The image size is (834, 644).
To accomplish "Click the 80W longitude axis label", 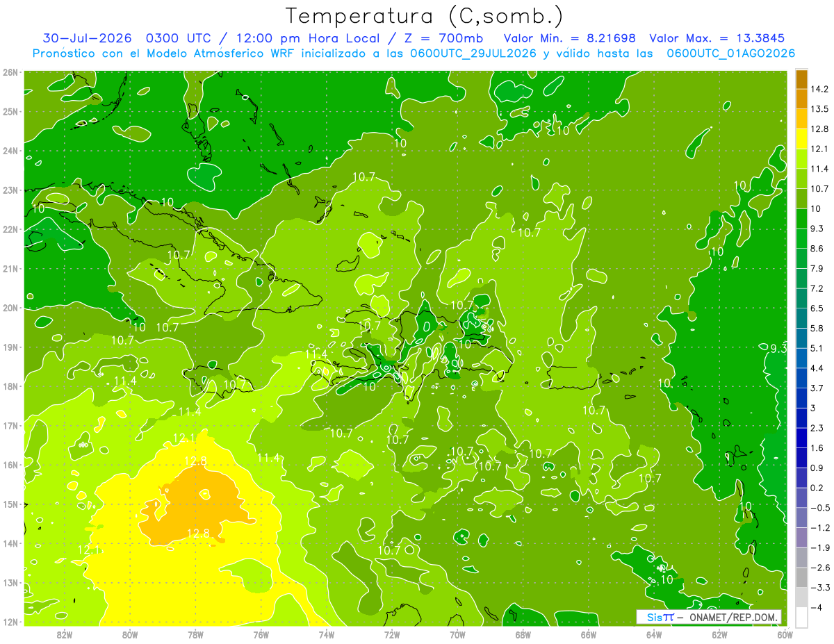I will click(130, 634).
